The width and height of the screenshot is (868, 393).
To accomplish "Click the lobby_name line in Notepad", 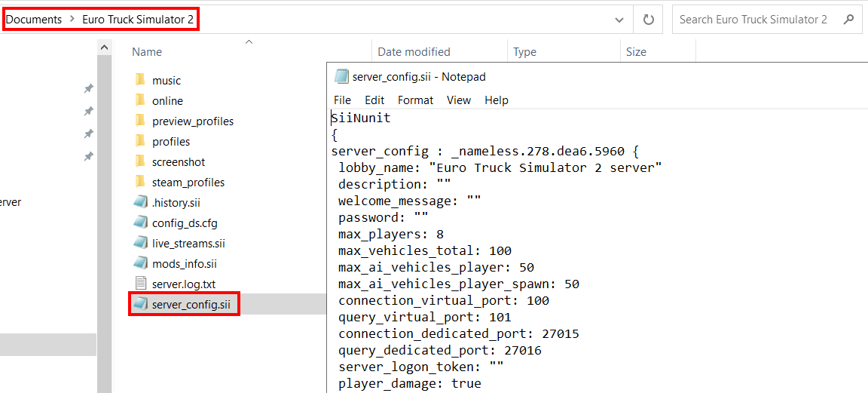I will click(x=500, y=167).
